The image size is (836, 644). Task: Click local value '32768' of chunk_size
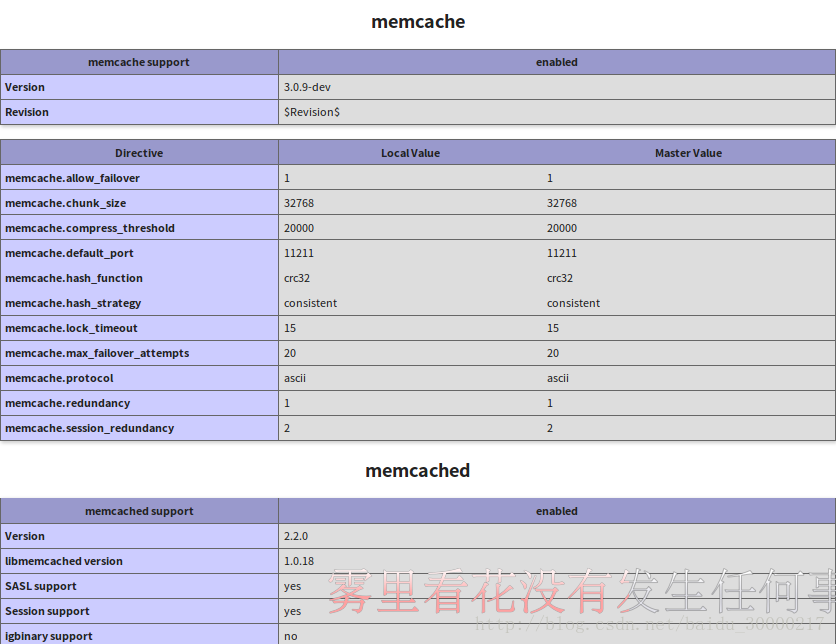(299, 203)
